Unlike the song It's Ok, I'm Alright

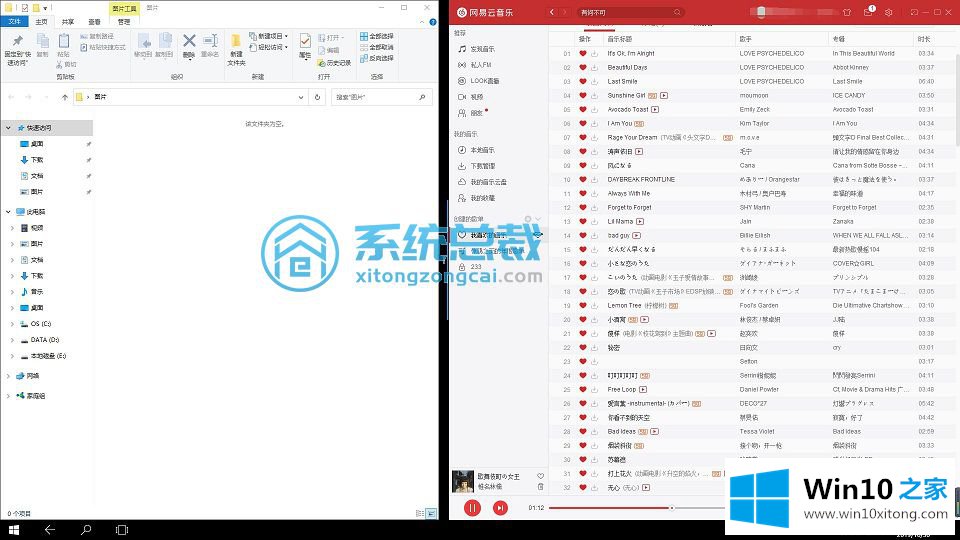[583, 53]
